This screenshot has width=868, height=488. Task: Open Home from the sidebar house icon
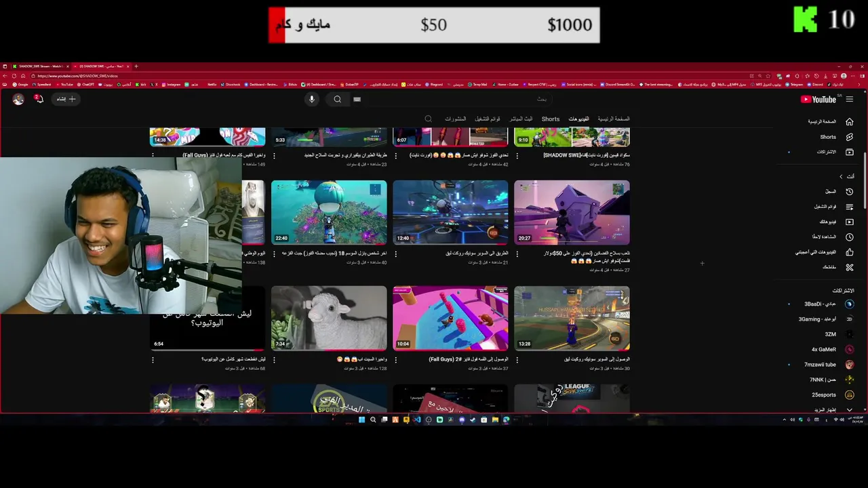[x=849, y=121]
